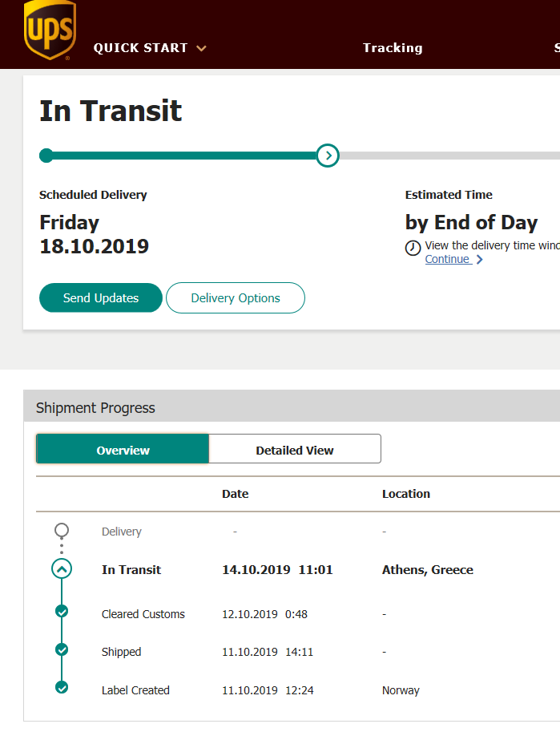The width and height of the screenshot is (560, 736).
Task: Click the clock icon near delivery window
Action: pos(413,248)
